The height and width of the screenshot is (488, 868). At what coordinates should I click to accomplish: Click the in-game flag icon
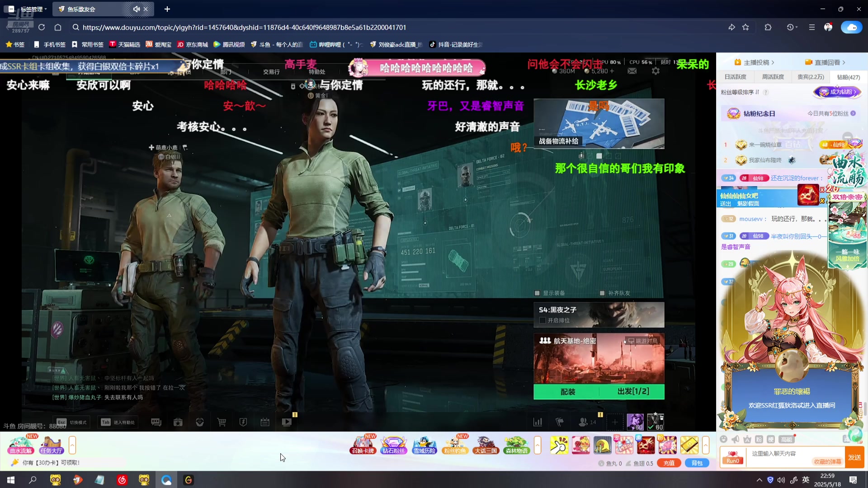click(x=560, y=422)
